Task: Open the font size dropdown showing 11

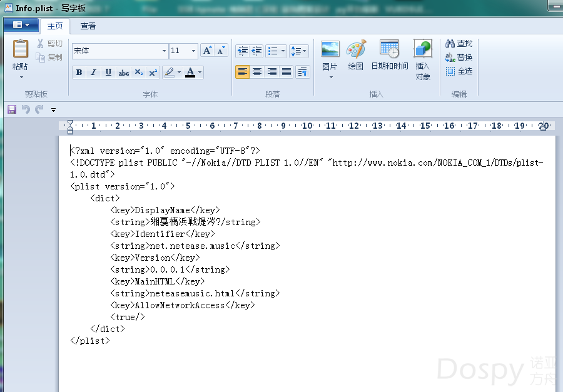Action: [193, 51]
